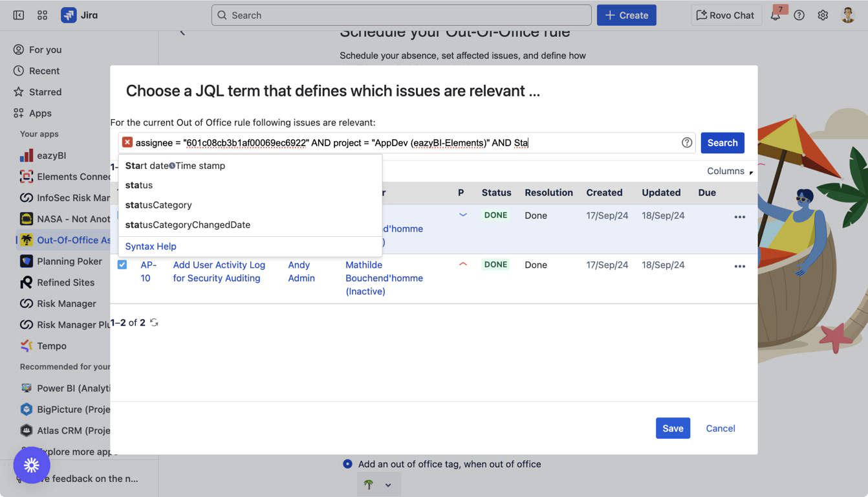Click the app switcher grid icon

pos(42,16)
